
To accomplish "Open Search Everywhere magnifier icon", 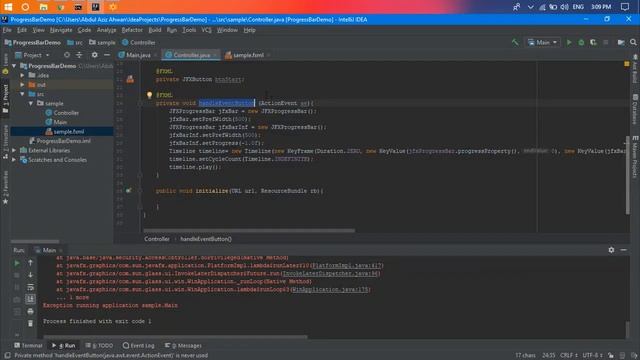I will point(633,42).
